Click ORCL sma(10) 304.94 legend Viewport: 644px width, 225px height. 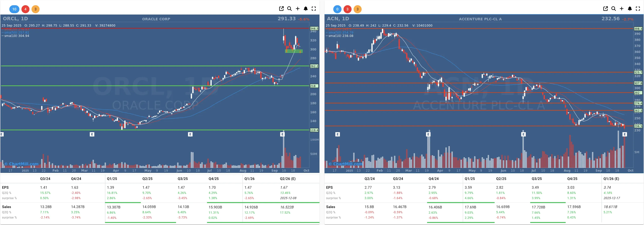(x=15, y=36)
